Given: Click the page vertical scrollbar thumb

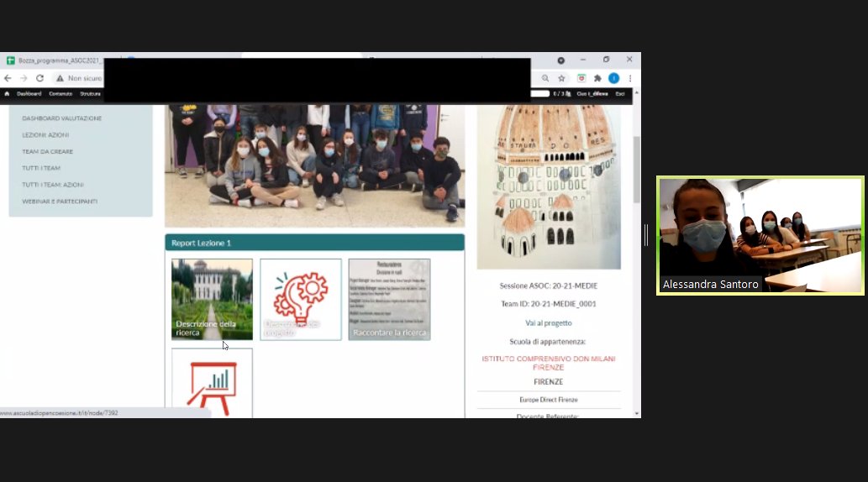Looking at the screenshot, I should pyautogui.click(x=637, y=170).
